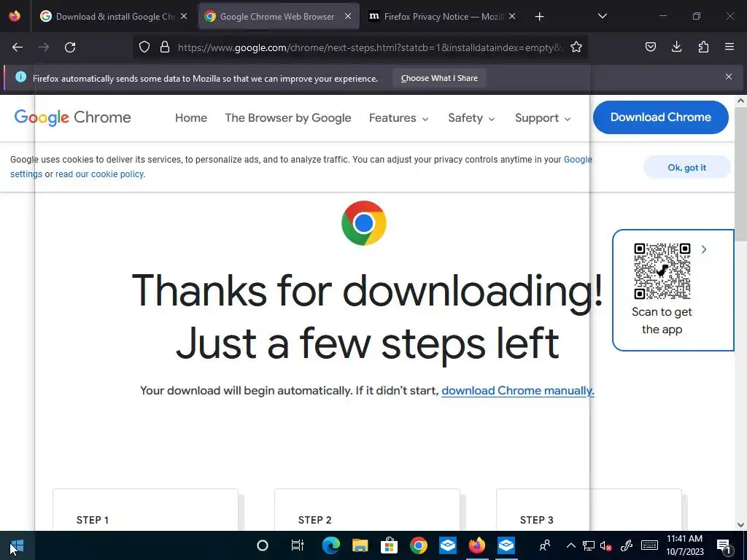Image resolution: width=747 pixels, height=560 pixels.
Task: Click the scrollbar up arrow
Action: coord(740,101)
